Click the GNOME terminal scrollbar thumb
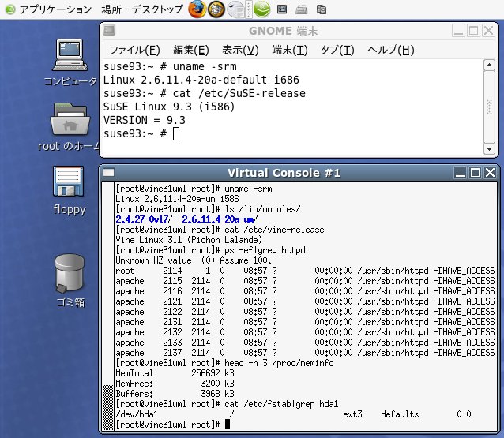 pyautogui.click(x=489, y=107)
